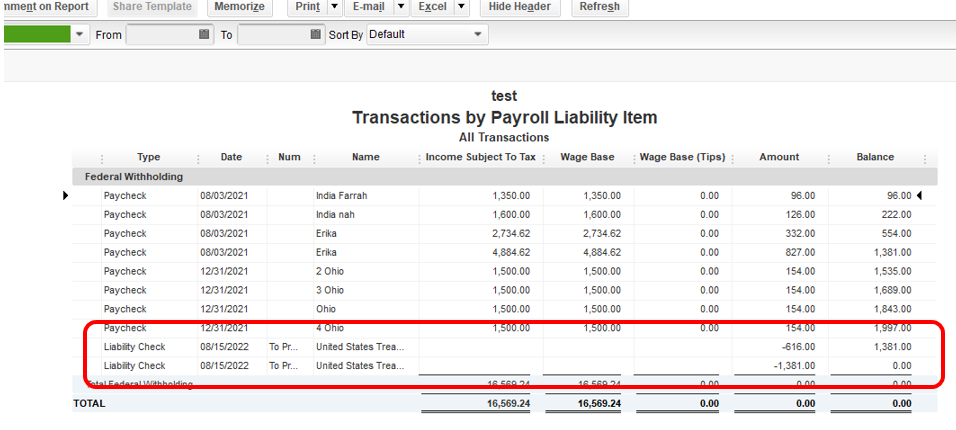956x430 pixels.
Task: Click the Print button
Action: (307, 7)
